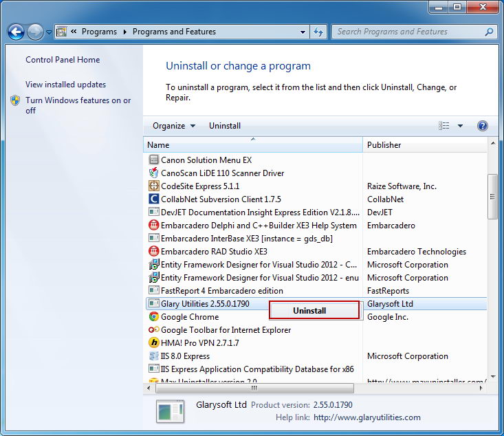Image resolution: width=504 pixels, height=436 pixels.
Task: Select Glary Utilities 2.55.0.1790 icon
Action: (x=154, y=303)
